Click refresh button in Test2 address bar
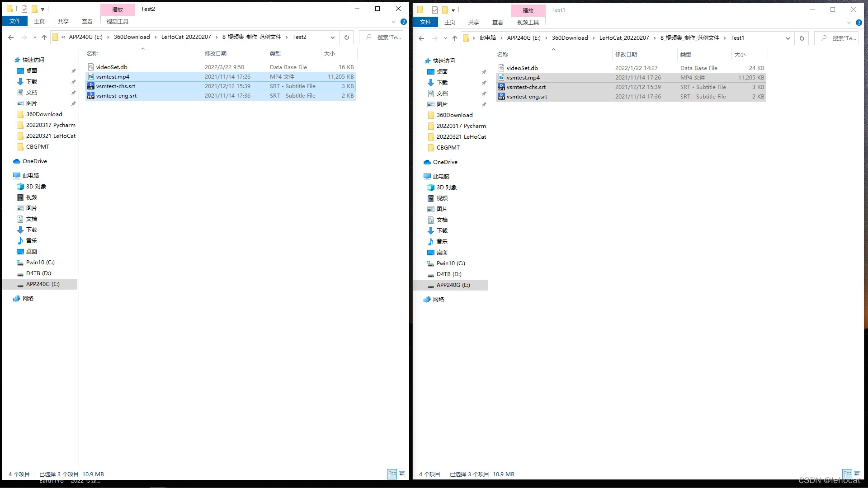The image size is (868, 488). [347, 38]
